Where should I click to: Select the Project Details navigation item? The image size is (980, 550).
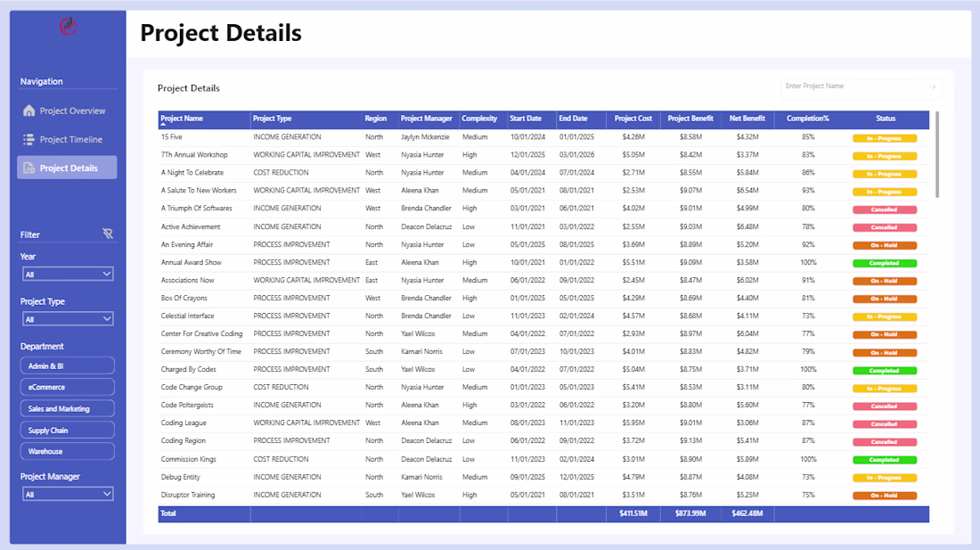[x=67, y=168]
